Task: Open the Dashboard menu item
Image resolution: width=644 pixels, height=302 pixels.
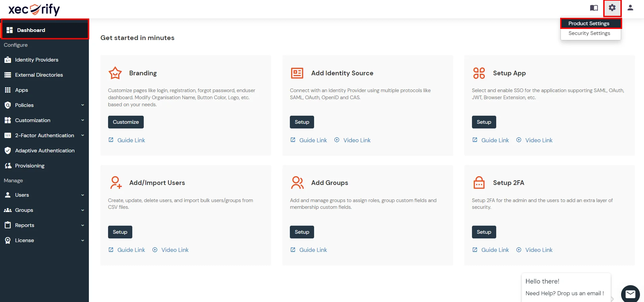Action: pyautogui.click(x=44, y=30)
